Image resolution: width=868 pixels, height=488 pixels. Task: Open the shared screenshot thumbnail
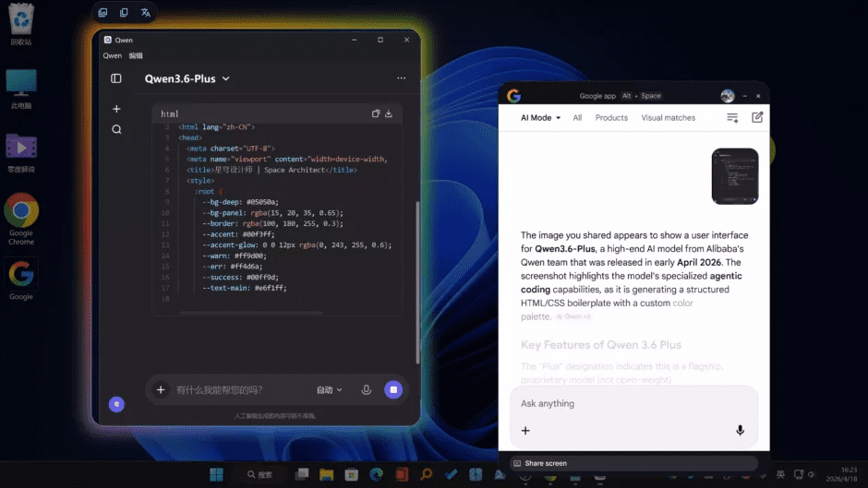pos(734,176)
